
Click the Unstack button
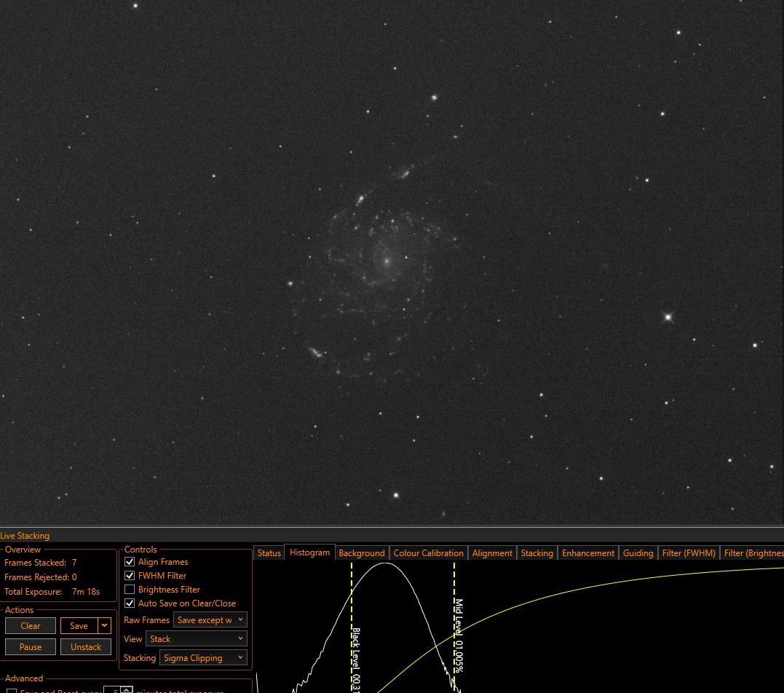point(85,646)
